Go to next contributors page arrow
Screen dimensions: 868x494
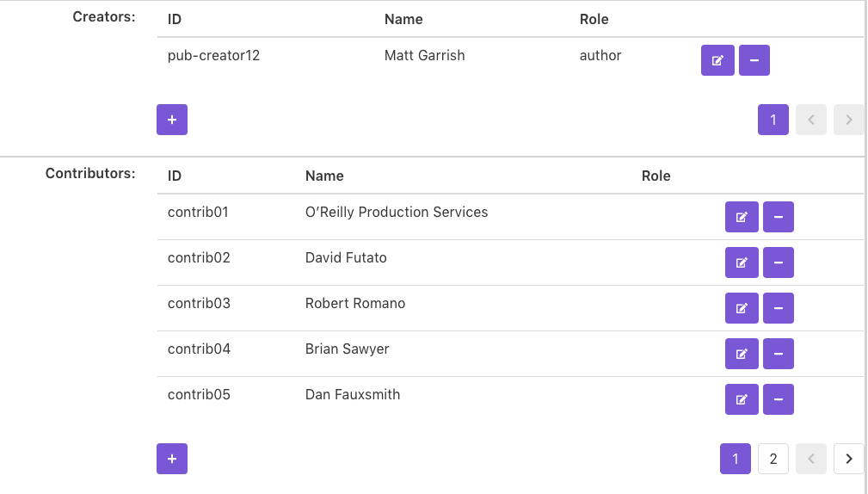click(x=849, y=459)
